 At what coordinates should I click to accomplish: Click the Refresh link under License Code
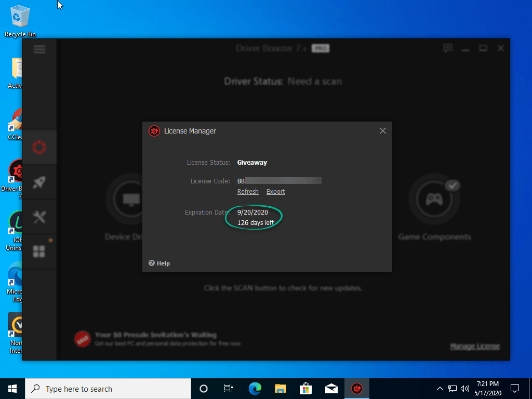tap(248, 192)
